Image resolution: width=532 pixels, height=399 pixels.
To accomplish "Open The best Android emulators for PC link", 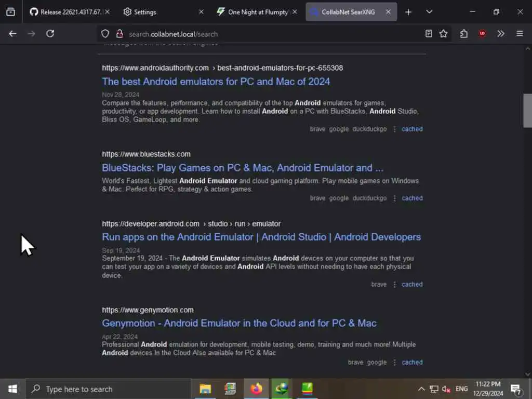I will tap(216, 82).
